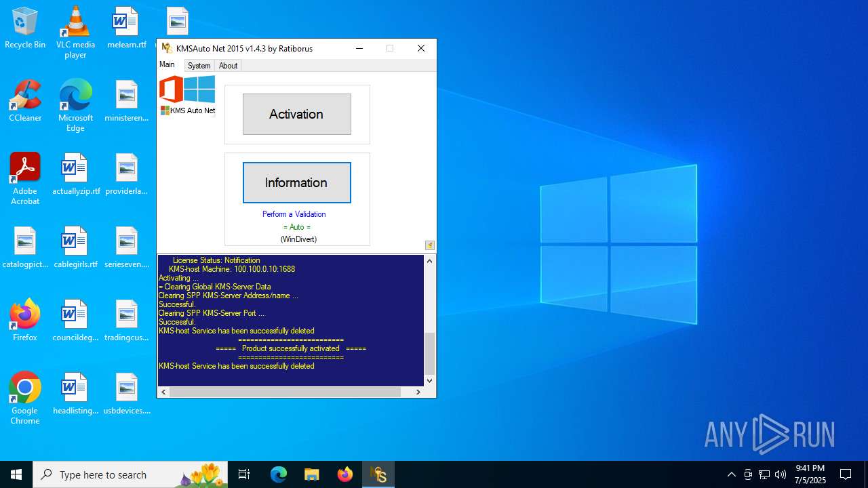868x488 pixels.
Task: Close the KMSAuto Net window
Action: 421,48
